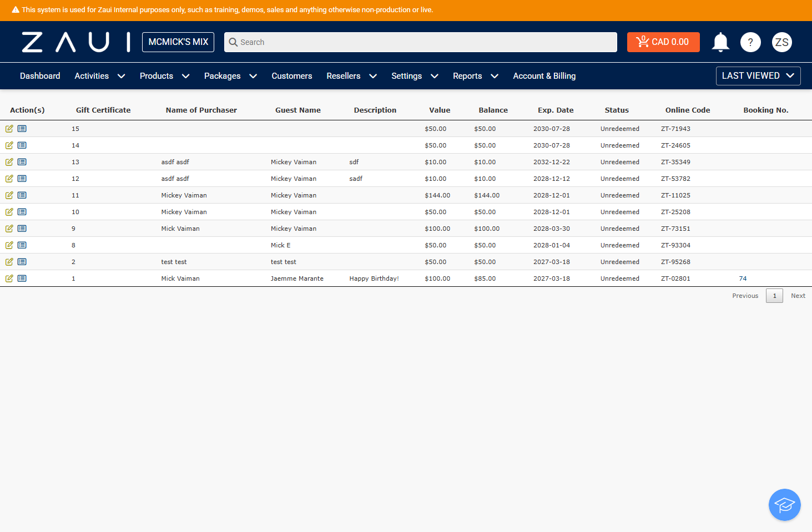Click the Happy Birthday! description
Viewport: 812px width, 532px height.
click(374, 278)
